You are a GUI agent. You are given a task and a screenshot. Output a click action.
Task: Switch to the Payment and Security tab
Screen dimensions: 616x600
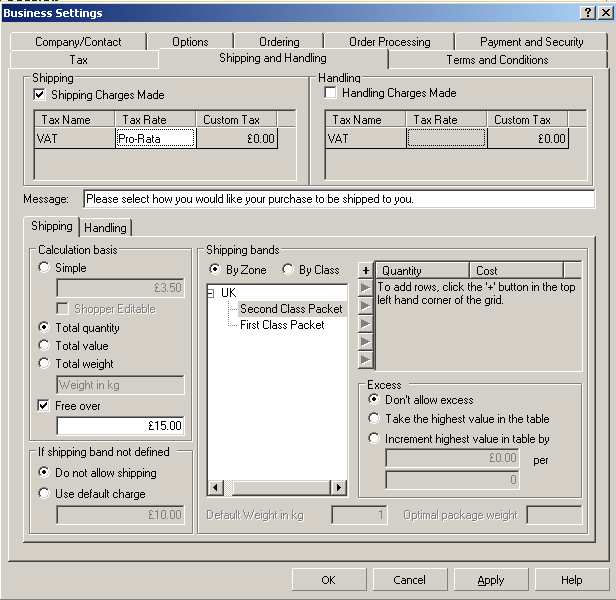pos(531,42)
